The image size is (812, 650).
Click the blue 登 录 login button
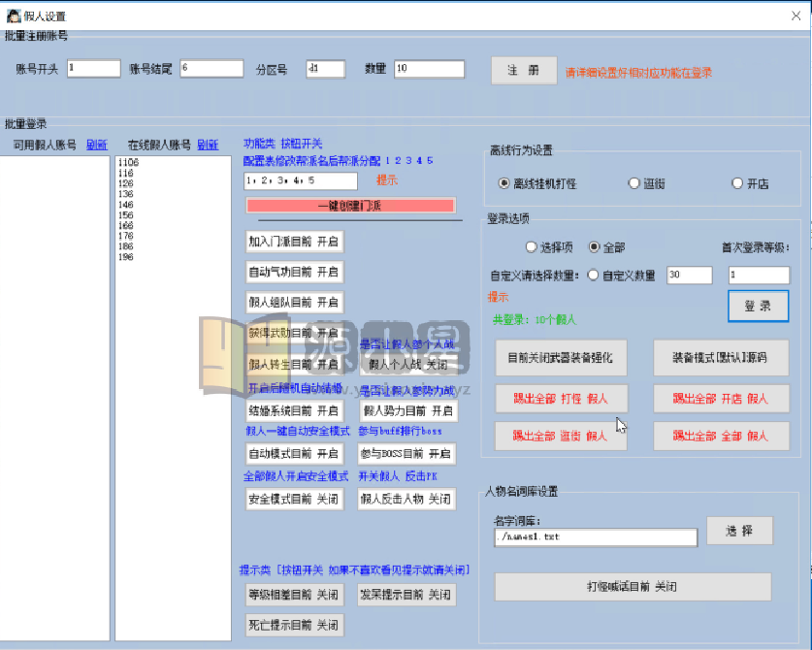point(757,306)
